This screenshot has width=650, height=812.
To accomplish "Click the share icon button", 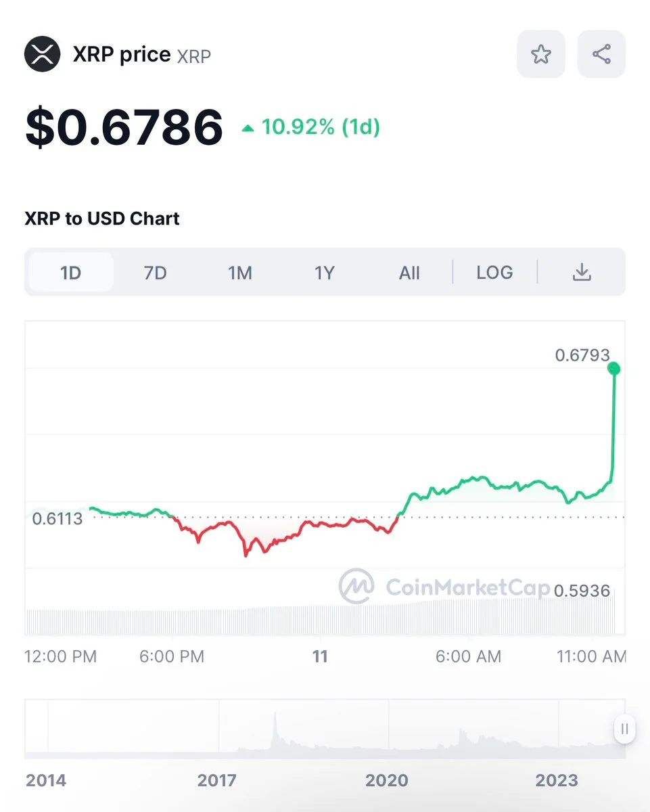I will [x=601, y=54].
